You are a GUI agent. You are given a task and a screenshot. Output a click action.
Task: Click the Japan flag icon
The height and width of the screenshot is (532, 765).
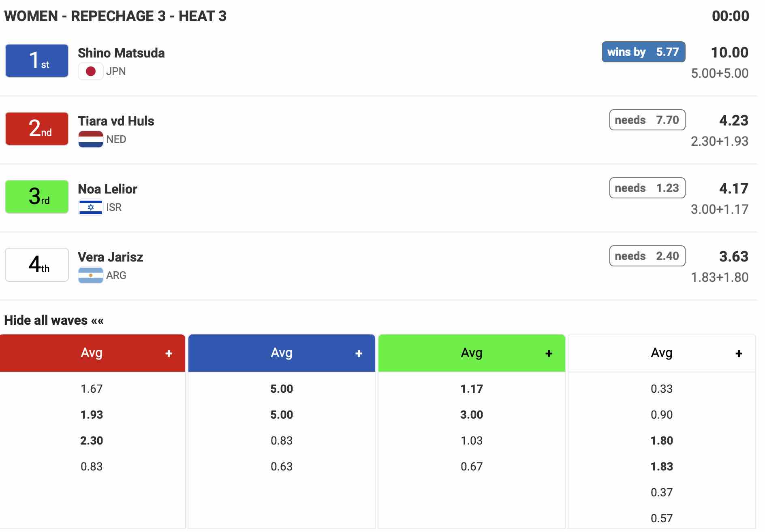90,72
